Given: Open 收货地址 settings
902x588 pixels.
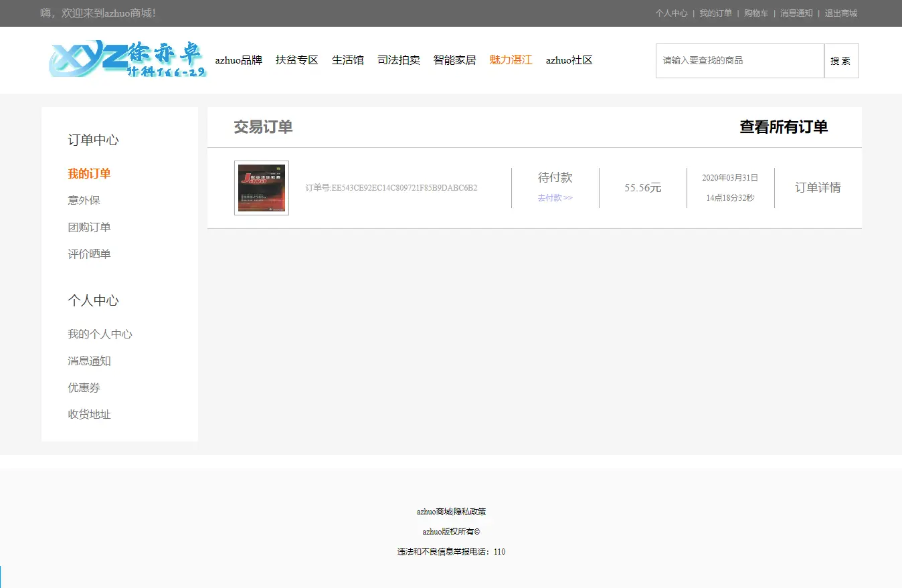Looking at the screenshot, I should (x=89, y=414).
